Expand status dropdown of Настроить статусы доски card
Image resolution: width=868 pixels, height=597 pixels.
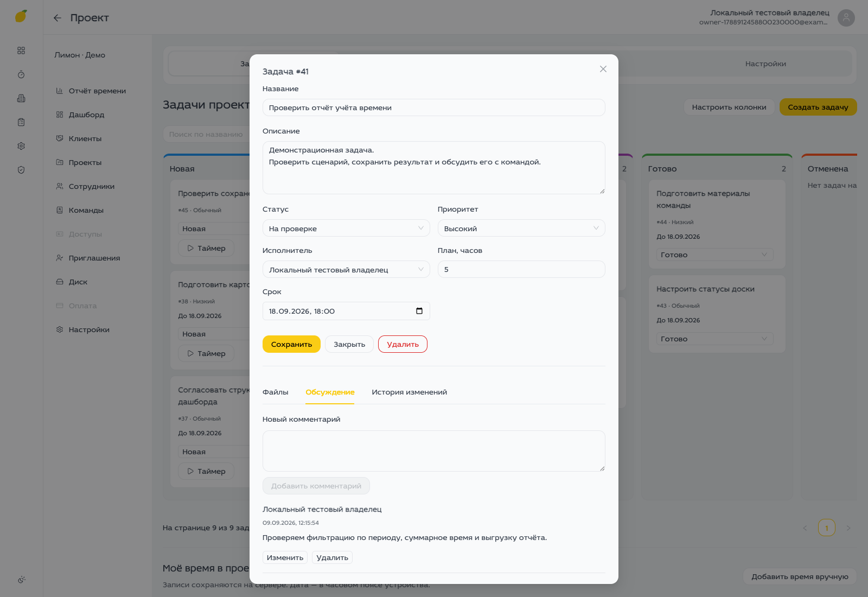(x=715, y=339)
